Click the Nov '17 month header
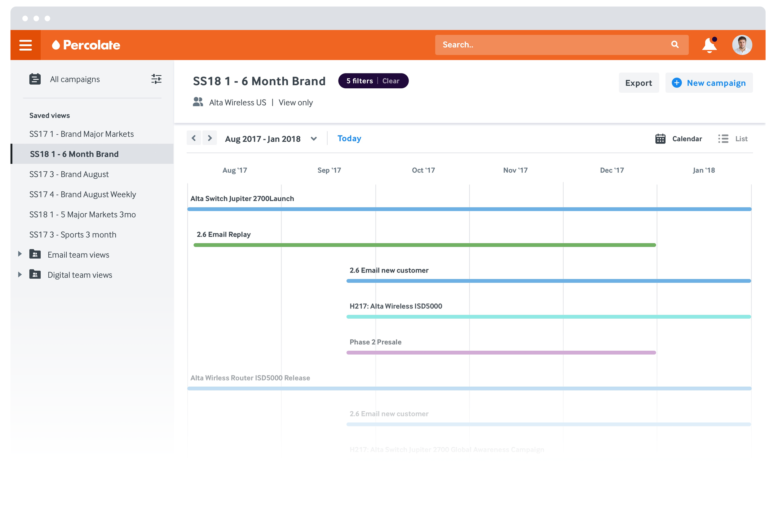The height and width of the screenshot is (532, 775). click(515, 170)
